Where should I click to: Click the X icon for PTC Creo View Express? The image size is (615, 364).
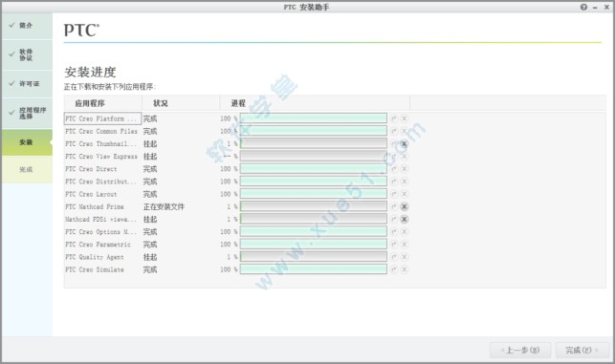coord(405,157)
